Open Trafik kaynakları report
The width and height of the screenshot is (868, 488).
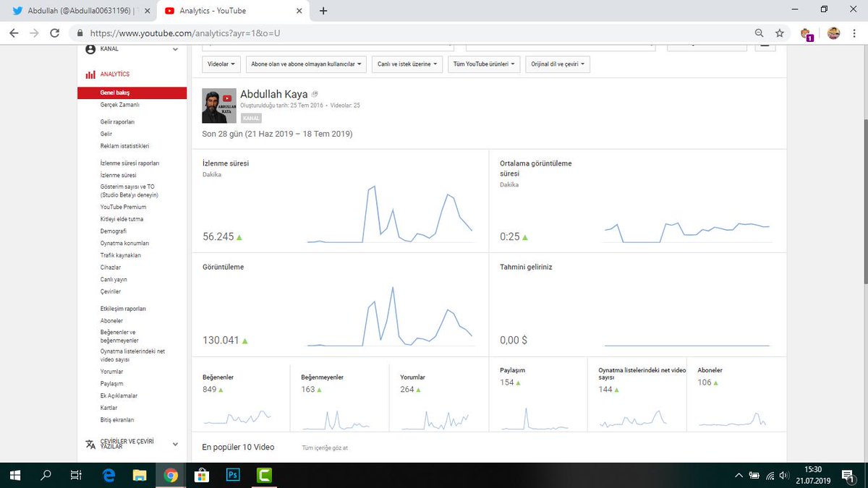(x=121, y=255)
